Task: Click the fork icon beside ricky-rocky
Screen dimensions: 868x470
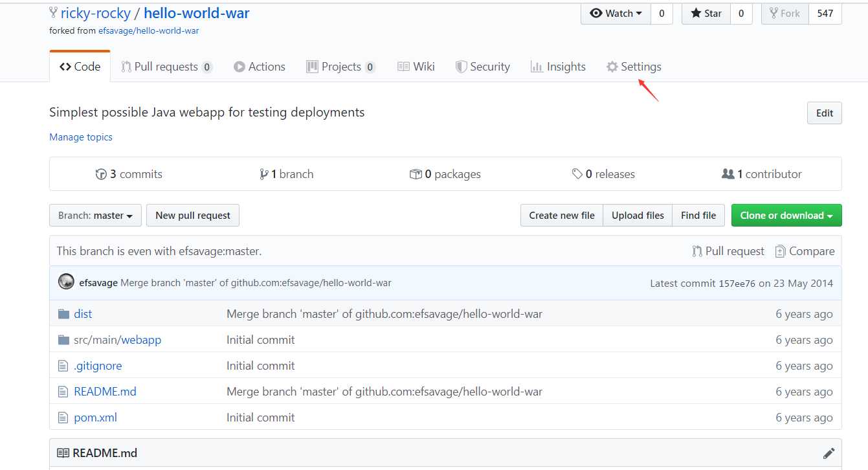Action: (x=53, y=13)
